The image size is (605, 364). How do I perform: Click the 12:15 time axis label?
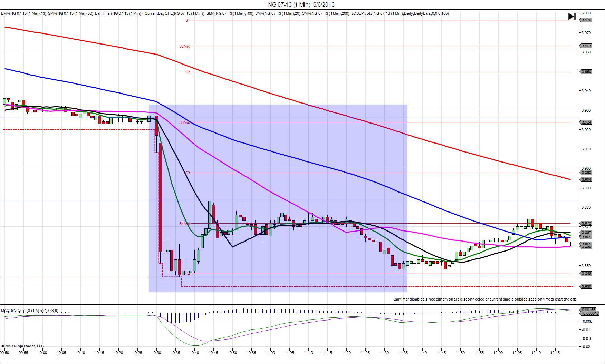(555, 353)
